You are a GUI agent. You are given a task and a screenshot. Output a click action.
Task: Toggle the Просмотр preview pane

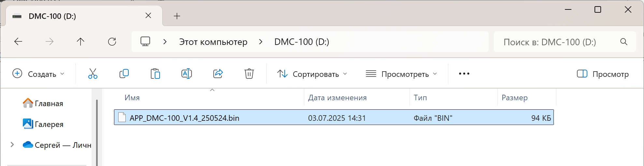tap(603, 74)
